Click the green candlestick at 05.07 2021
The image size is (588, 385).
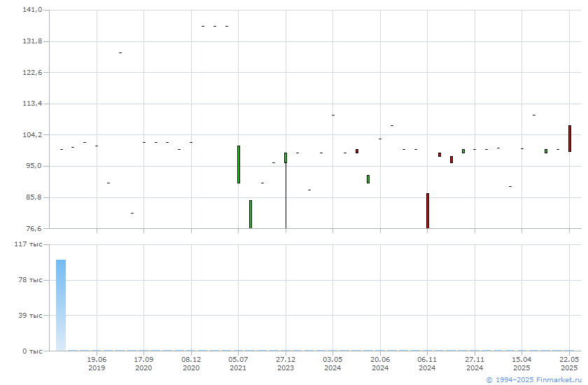coord(239,164)
